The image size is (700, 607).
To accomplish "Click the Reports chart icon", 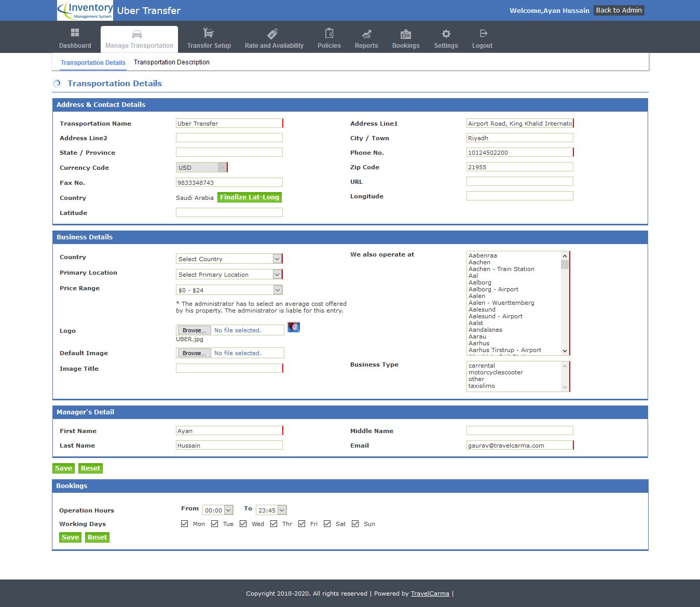I will 366,34.
